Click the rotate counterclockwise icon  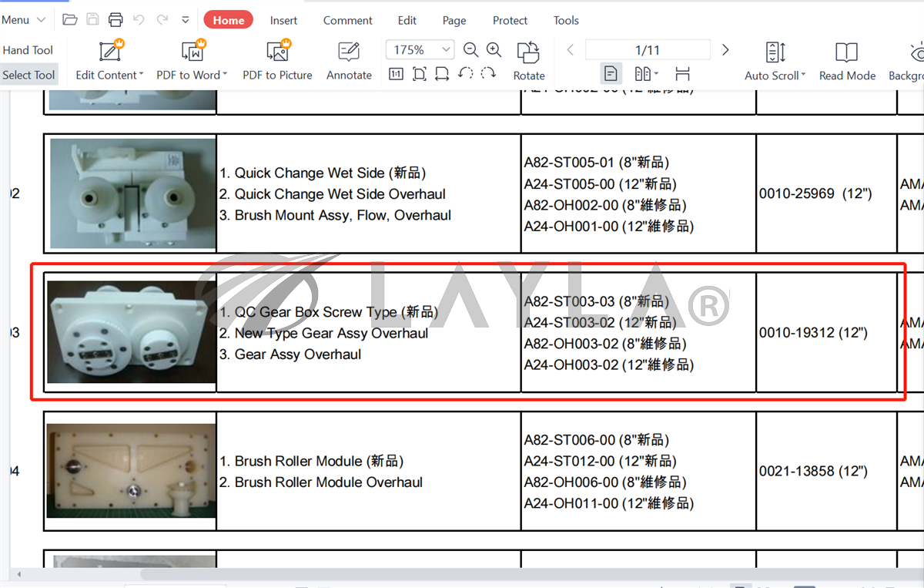[465, 74]
